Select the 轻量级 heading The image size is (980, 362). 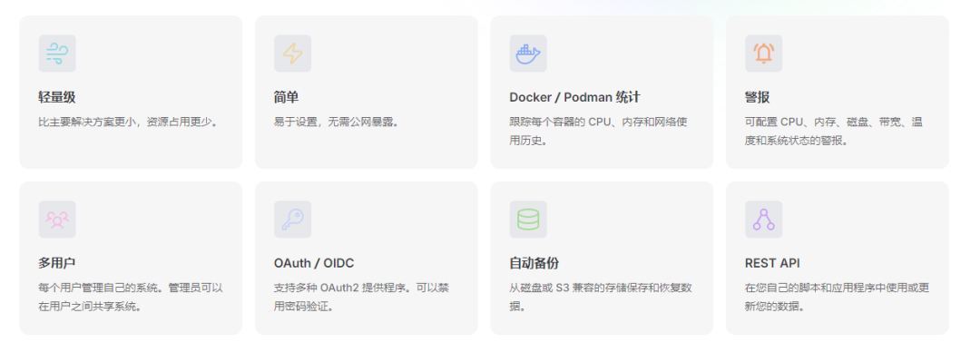57,98
